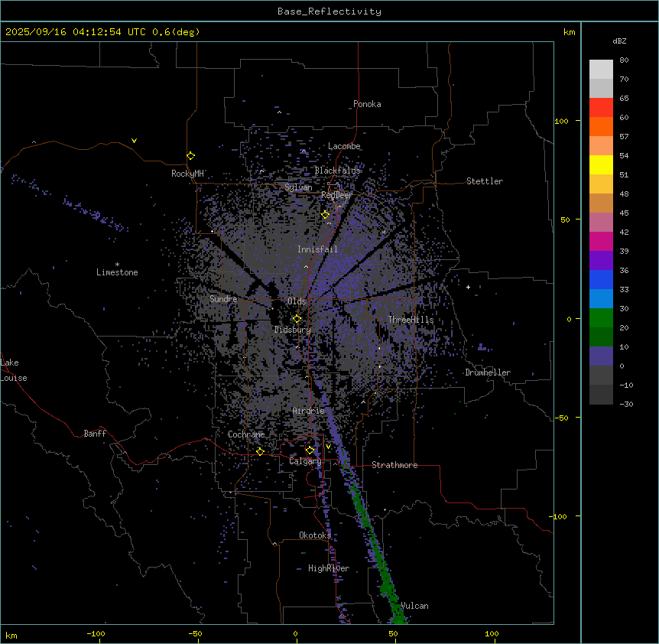Click the Olds label
This screenshot has width=659, height=644.
click(x=297, y=301)
